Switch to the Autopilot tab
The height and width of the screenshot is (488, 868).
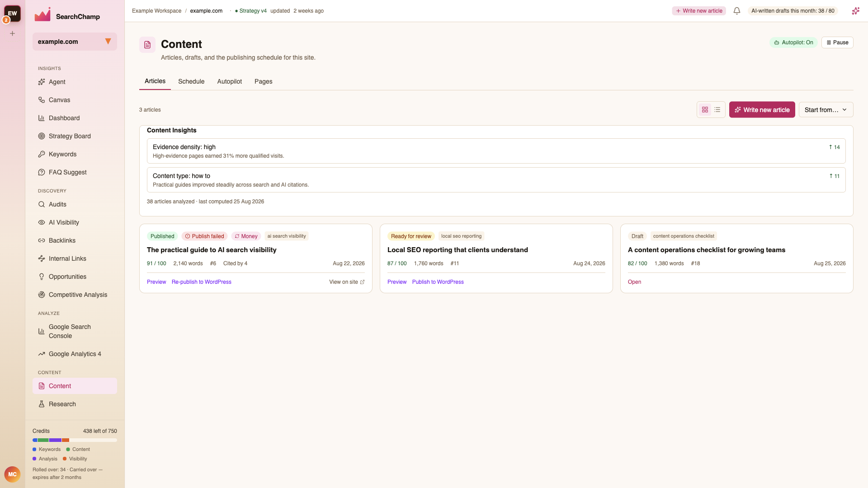point(229,81)
